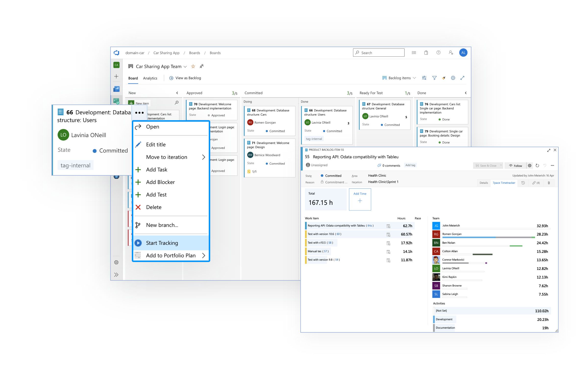
Task: Open the work items list icon near search
Action: pos(414,53)
